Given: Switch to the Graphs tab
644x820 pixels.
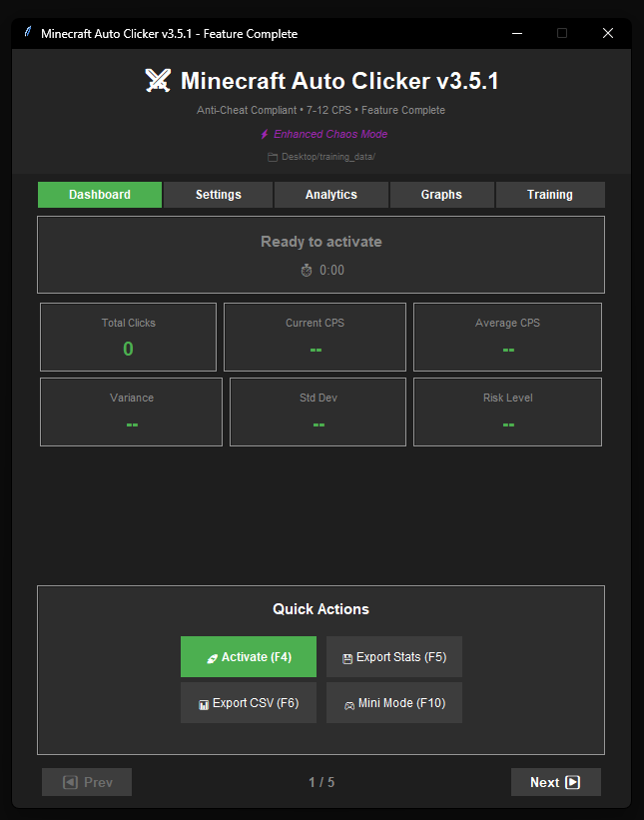Looking at the screenshot, I should (x=441, y=195).
